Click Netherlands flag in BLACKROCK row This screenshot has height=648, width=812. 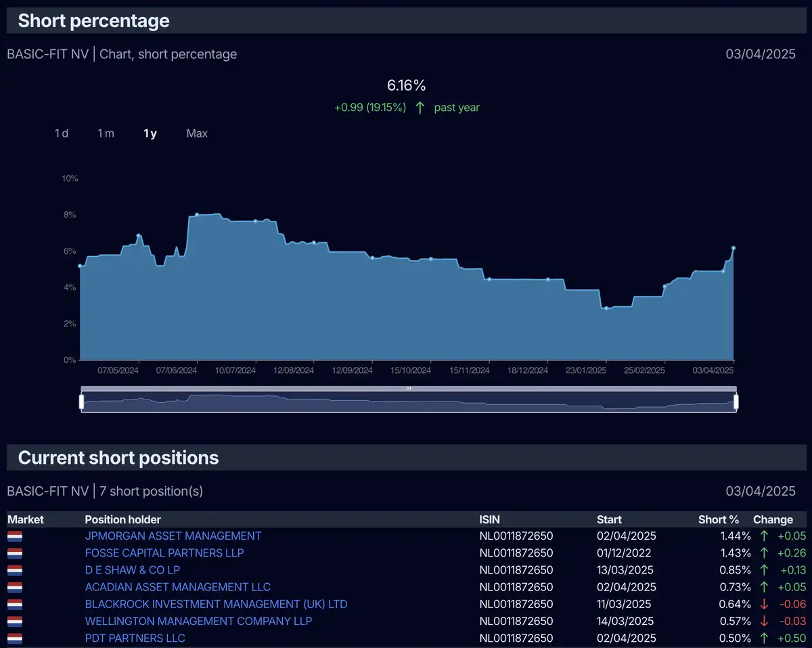15,604
